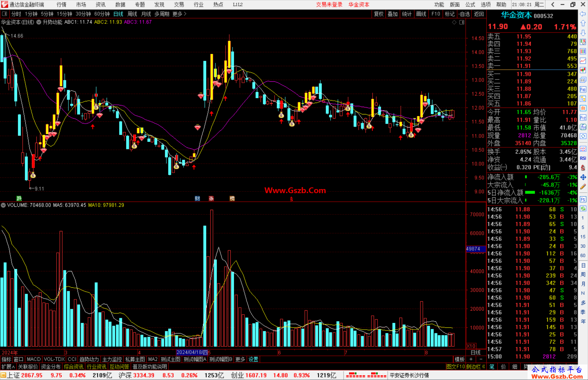Click the 复权 button

click(x=379, y=14)
